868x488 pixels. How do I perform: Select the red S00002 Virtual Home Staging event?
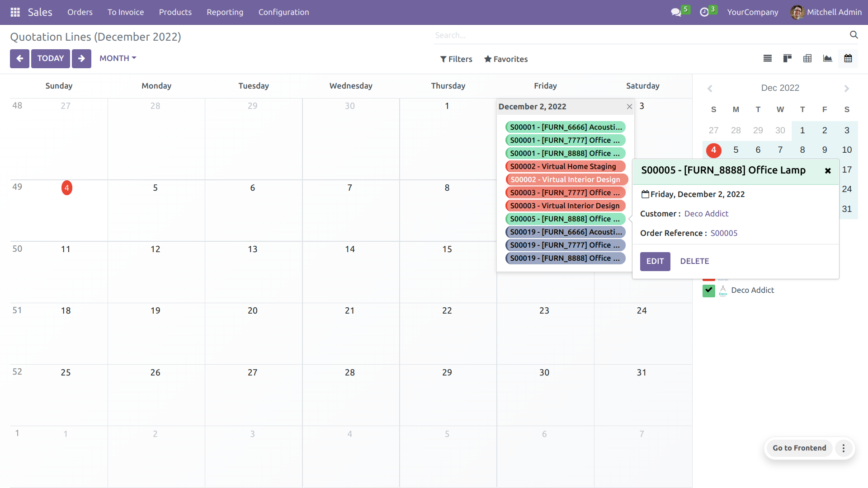tap(565, 166)
